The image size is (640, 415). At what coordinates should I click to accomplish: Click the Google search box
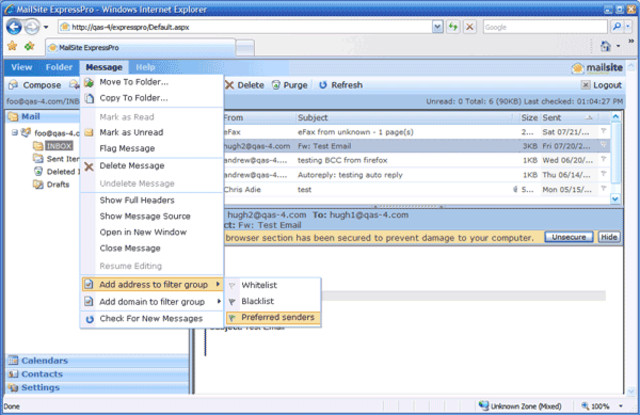(x=545, y=27)
